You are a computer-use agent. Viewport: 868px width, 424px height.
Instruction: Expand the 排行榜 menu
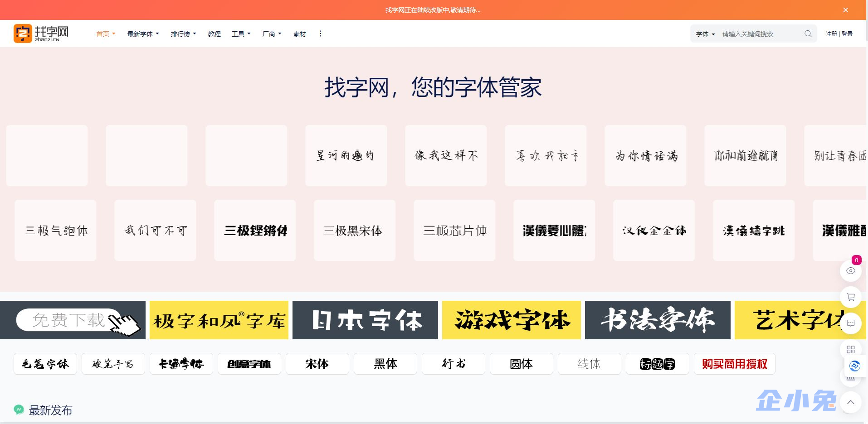[183, 34]
